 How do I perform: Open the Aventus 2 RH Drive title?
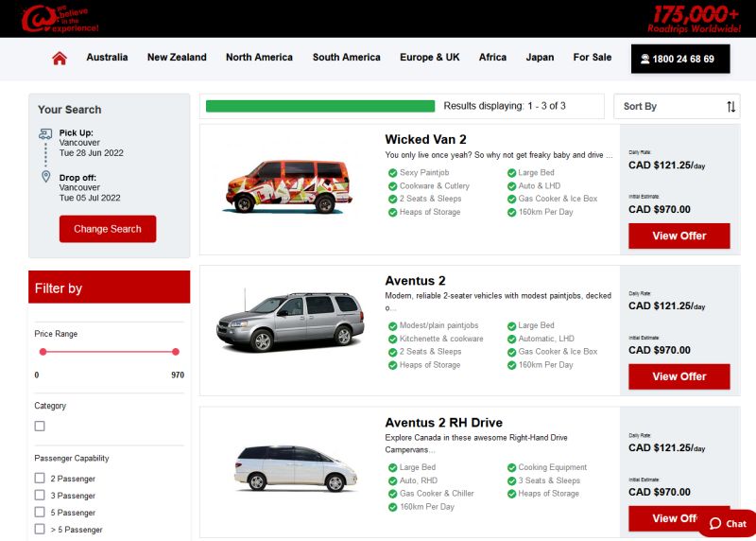tap(443, 423)
